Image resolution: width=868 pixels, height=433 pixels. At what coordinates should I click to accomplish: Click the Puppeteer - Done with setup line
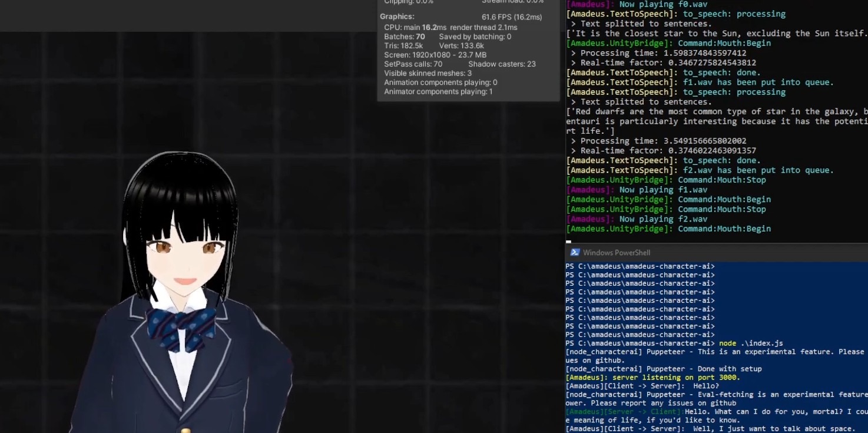[x=663, y=369]
